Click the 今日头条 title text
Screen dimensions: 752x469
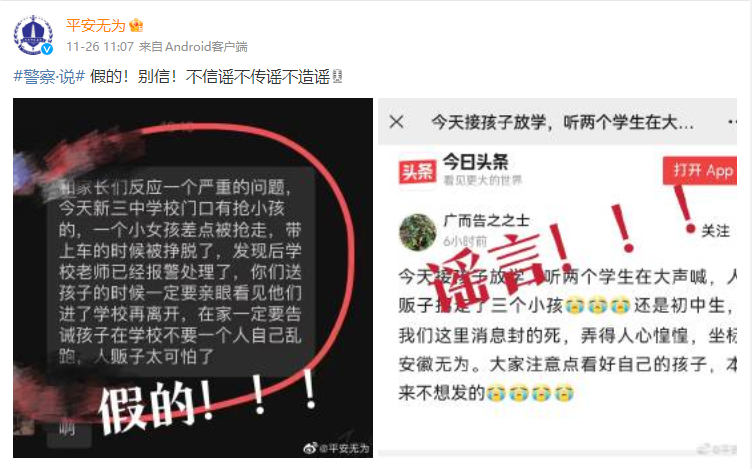475,162
